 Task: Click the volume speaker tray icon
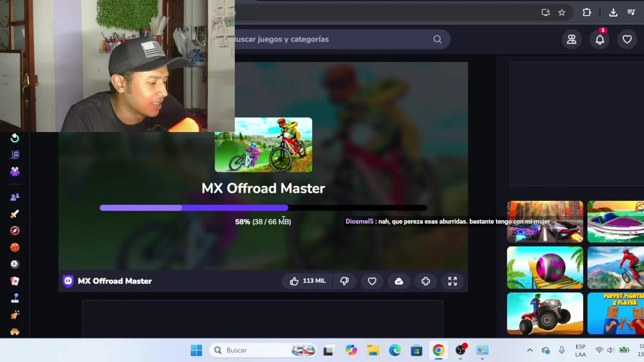[x=610, y=350]
